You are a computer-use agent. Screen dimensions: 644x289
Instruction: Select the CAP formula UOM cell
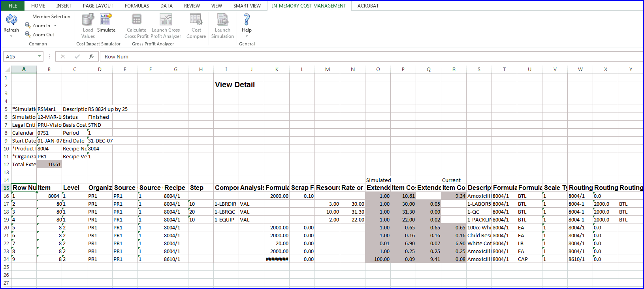(529, 259)
